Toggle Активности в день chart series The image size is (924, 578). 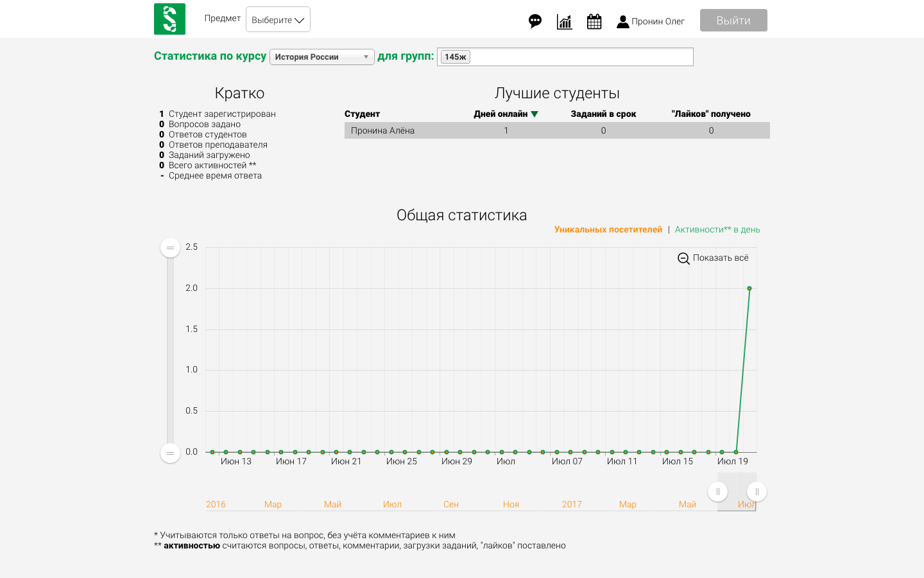click(x=717, y=229)
